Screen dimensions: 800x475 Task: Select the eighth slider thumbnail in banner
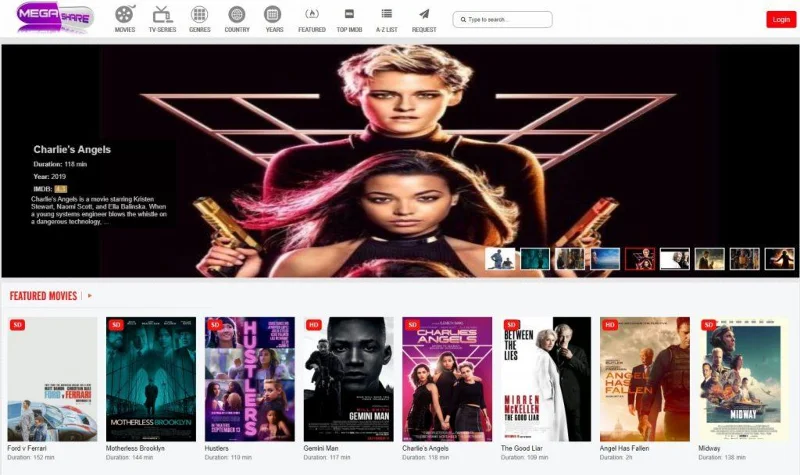(744, 259)
